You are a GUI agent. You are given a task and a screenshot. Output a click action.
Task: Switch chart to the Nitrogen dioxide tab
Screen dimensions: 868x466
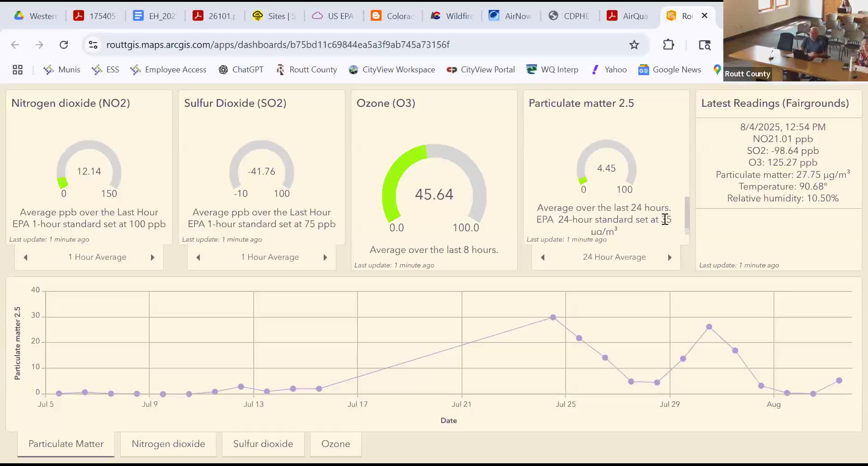(x=168, y=444)
